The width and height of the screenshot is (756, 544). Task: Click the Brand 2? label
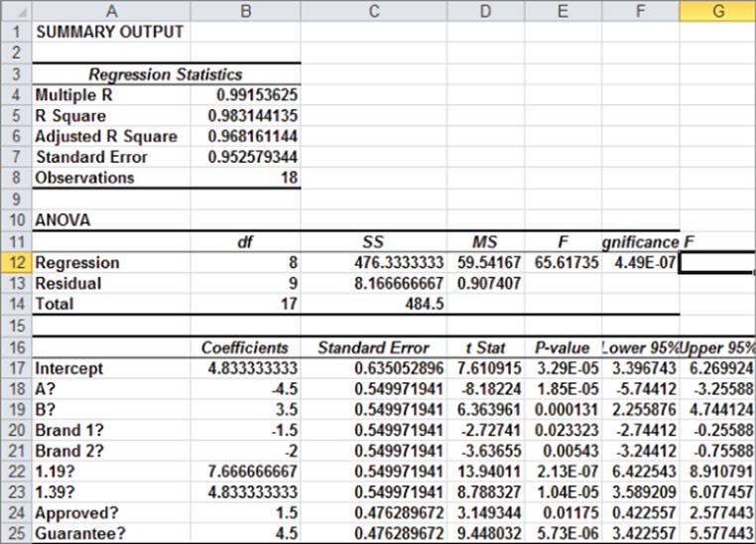69,451
